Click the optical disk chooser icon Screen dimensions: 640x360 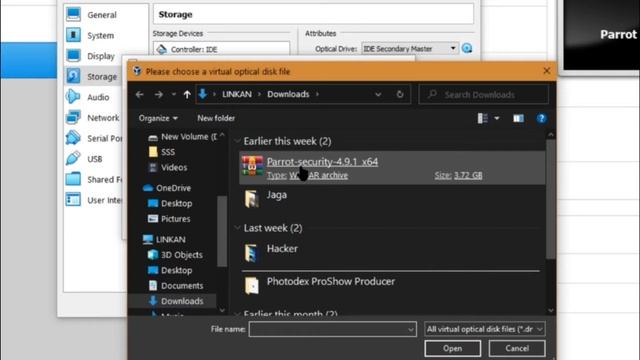click(x=467, y=49)
